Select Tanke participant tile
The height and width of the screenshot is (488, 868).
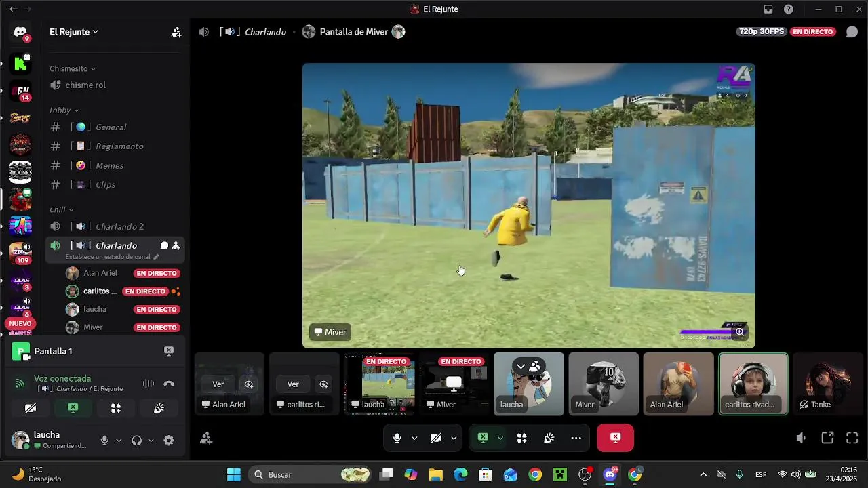(x=829, y=384)
